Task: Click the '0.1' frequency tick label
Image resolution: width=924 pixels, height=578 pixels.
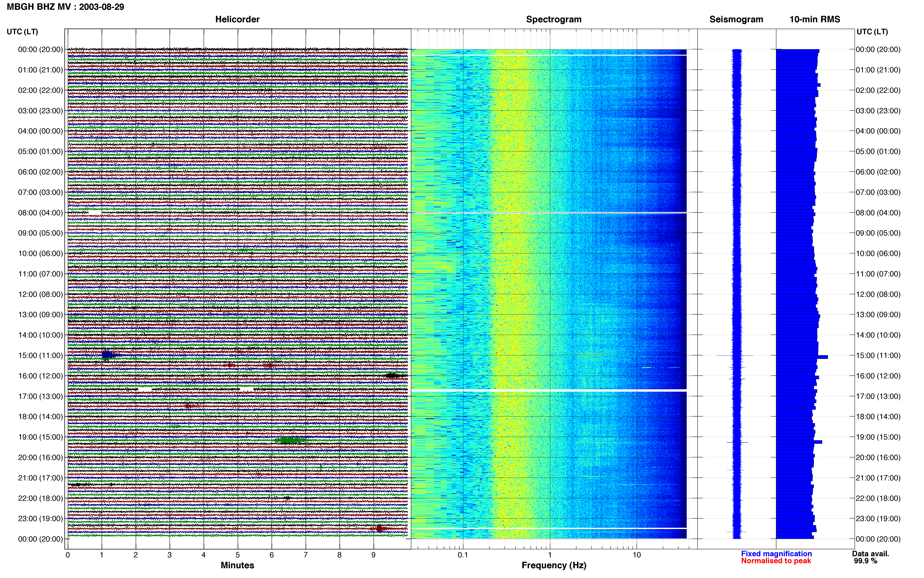Action: (463, 555)
